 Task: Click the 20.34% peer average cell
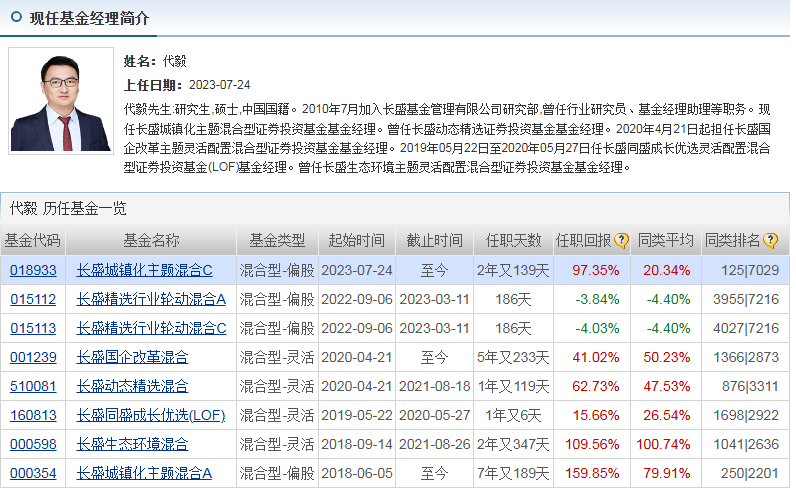coord(667,270)
